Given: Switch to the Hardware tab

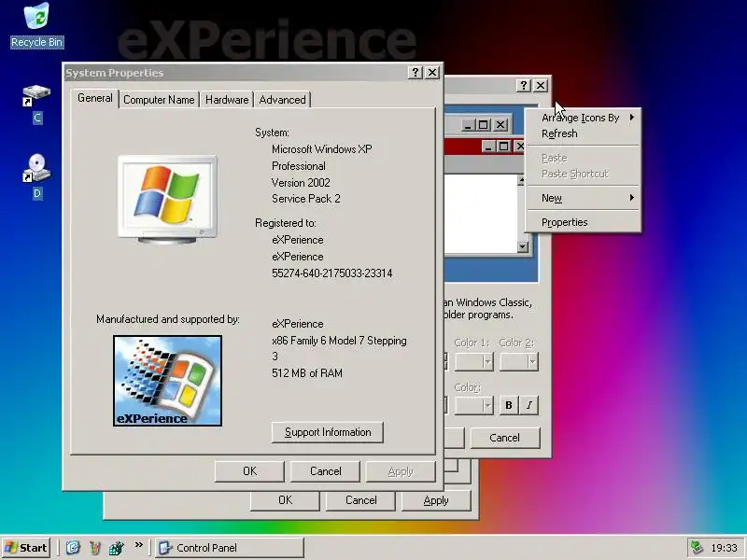Looking at the screenshot, I should (x=227, y=100).
